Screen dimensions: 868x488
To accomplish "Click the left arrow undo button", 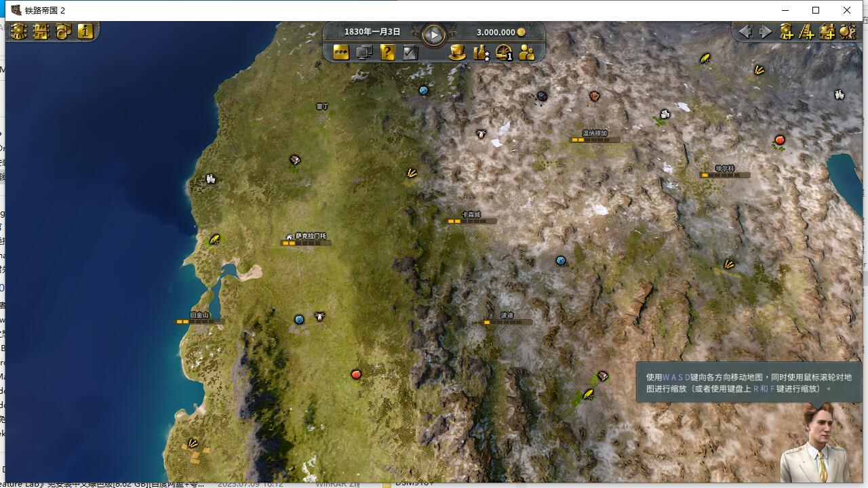I will tap(745, 31).
